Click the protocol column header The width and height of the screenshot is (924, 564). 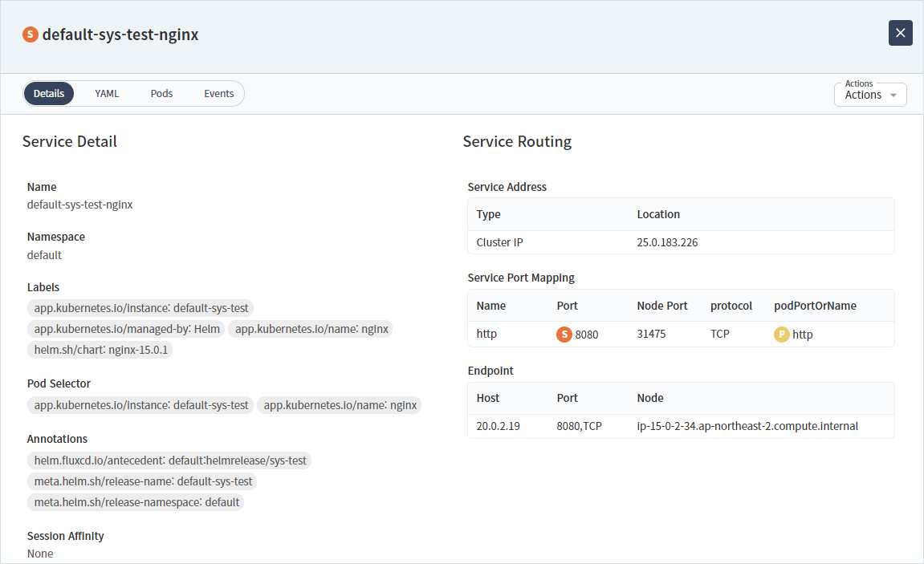pos(731,306)
